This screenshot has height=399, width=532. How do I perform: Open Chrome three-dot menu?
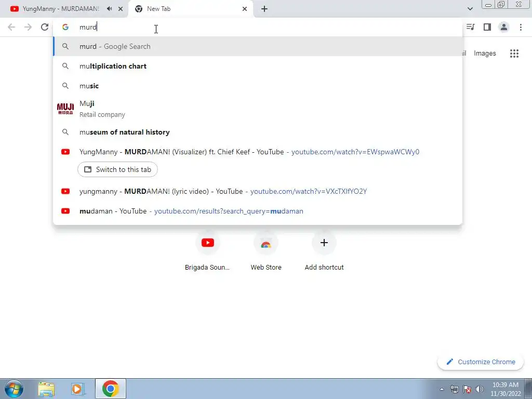(x=521, y=27)
